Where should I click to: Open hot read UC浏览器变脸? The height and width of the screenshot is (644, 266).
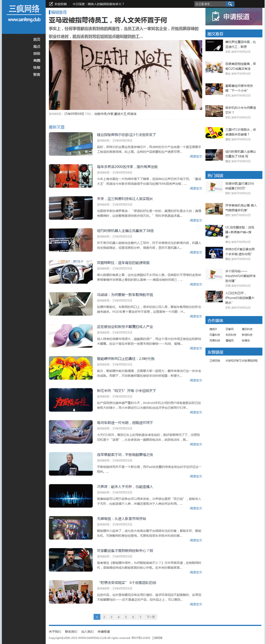[x=240, y=232]
